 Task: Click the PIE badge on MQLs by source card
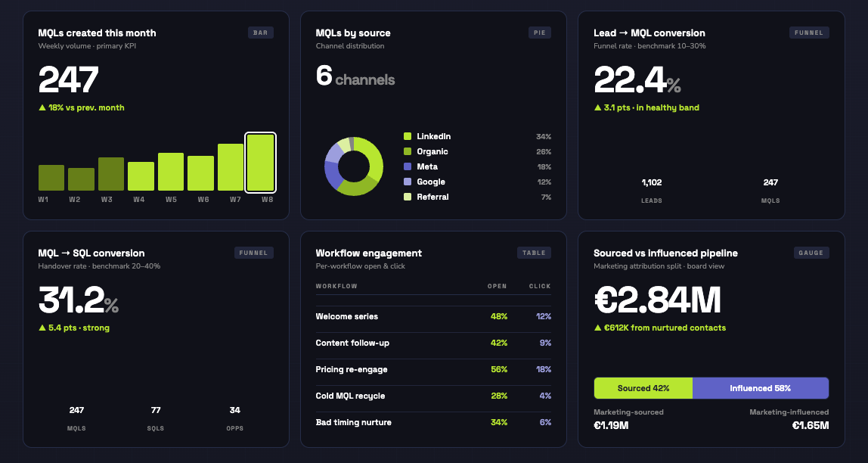(x=539, y=33)
